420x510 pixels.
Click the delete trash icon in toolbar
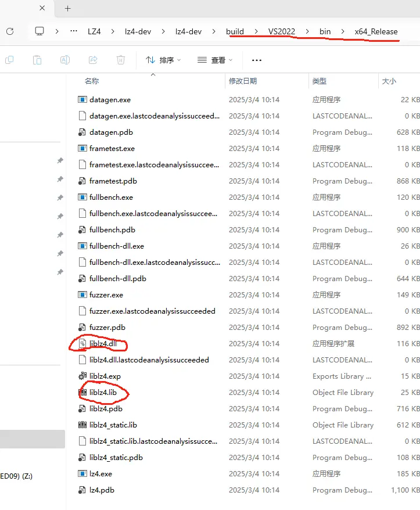(x=121, y=60)
